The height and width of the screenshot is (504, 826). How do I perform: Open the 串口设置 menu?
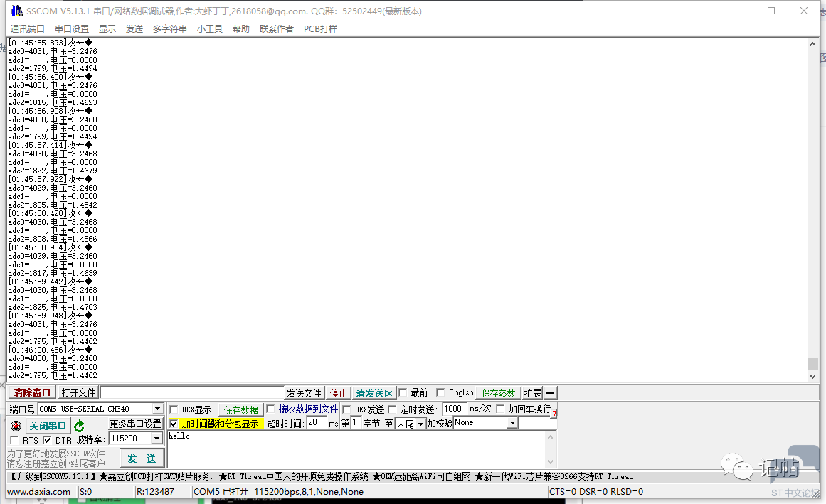coord(72,29)
